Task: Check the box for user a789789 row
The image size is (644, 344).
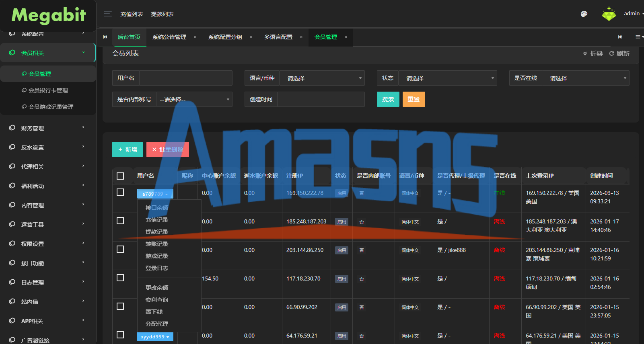Action: pyautogui.click(x=120, y=192)
